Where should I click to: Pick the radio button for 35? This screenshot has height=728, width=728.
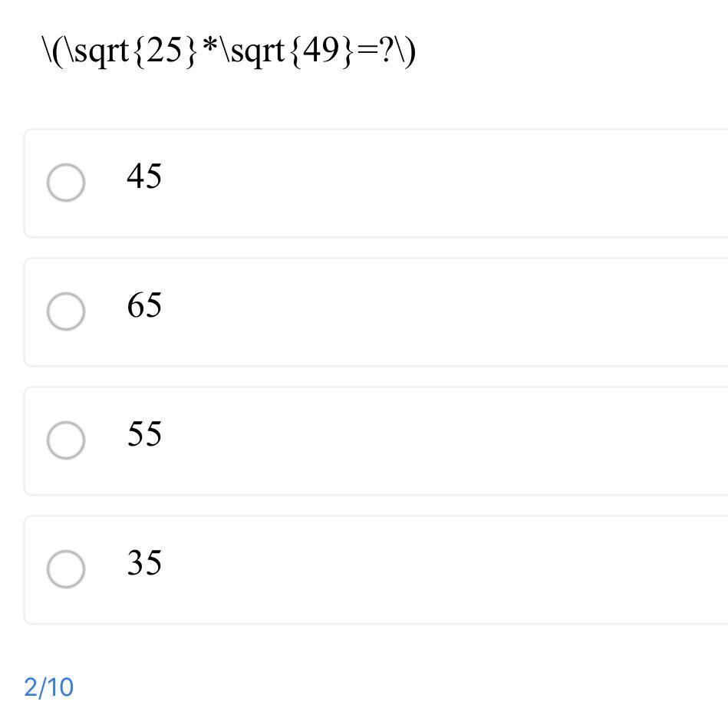click(66, 569)
